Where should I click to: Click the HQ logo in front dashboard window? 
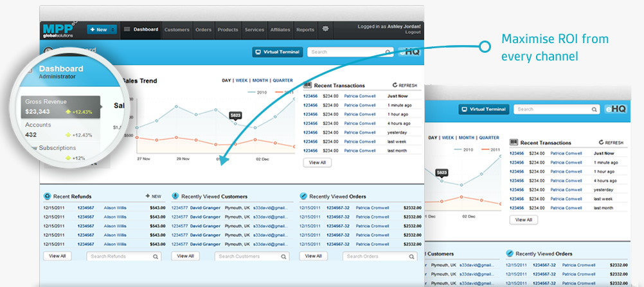409,52
